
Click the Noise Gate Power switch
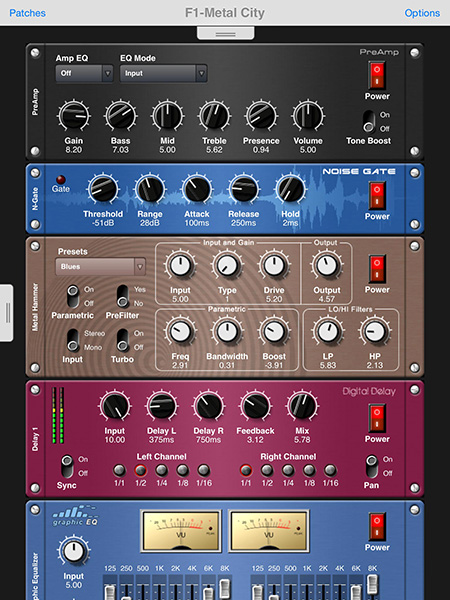coord(377,196)
